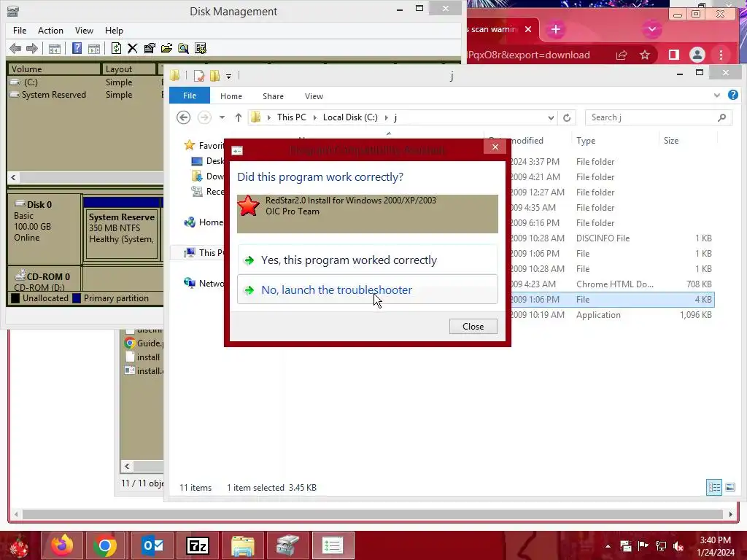Viewport: 747px width, 560px height.
Task: Switch Explorer to large thumbnails view icon
Action: (x=729, y=487)
